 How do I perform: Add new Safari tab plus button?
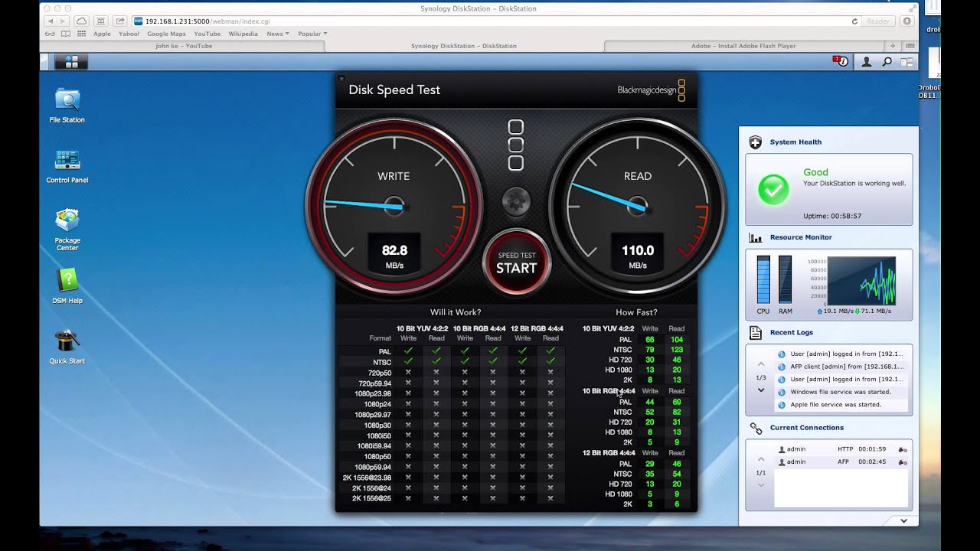[892, 46]
